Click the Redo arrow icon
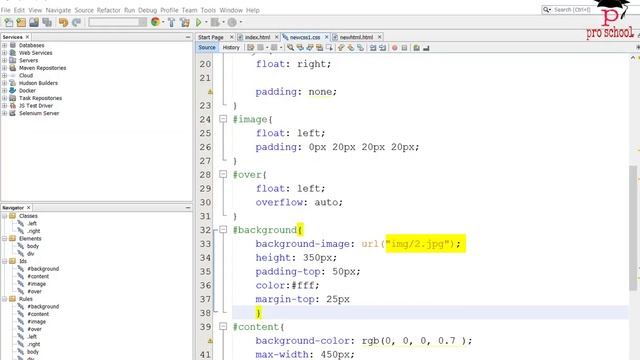This screenshot has height=360, width=640. [x=76, y=22]
